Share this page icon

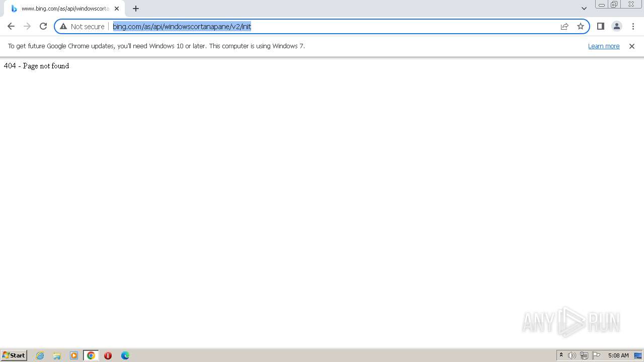click(x=565, y=26)
